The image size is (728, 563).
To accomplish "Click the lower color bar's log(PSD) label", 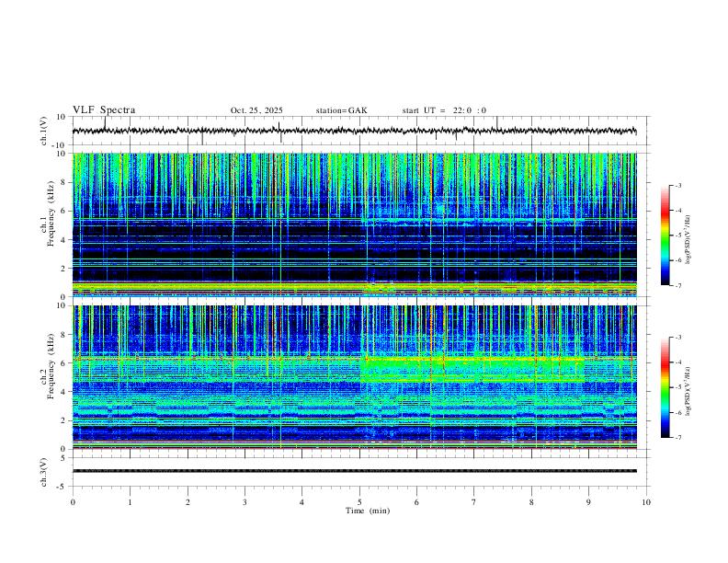I will pos(688,391).
